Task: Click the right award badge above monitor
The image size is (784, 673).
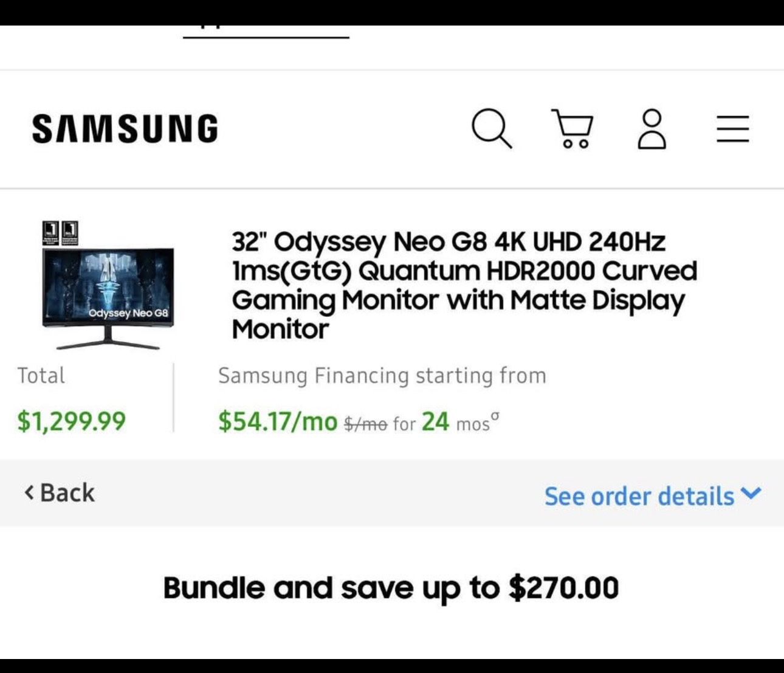Action: click(70, 232)
